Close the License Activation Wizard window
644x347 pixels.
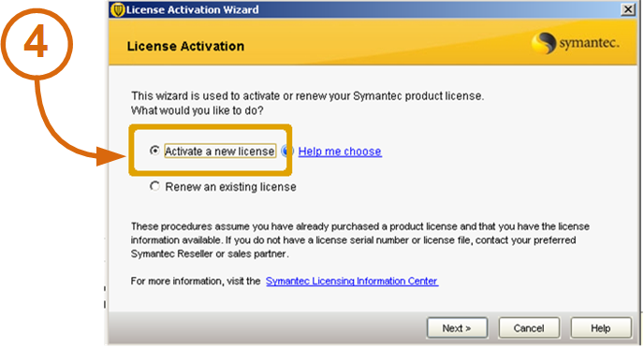(x=627, y=9)
